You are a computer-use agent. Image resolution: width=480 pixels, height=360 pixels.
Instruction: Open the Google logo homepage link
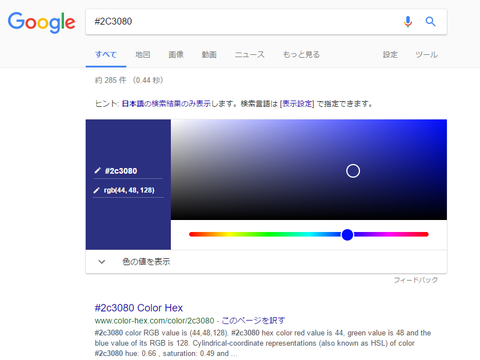tap(41, 22)
